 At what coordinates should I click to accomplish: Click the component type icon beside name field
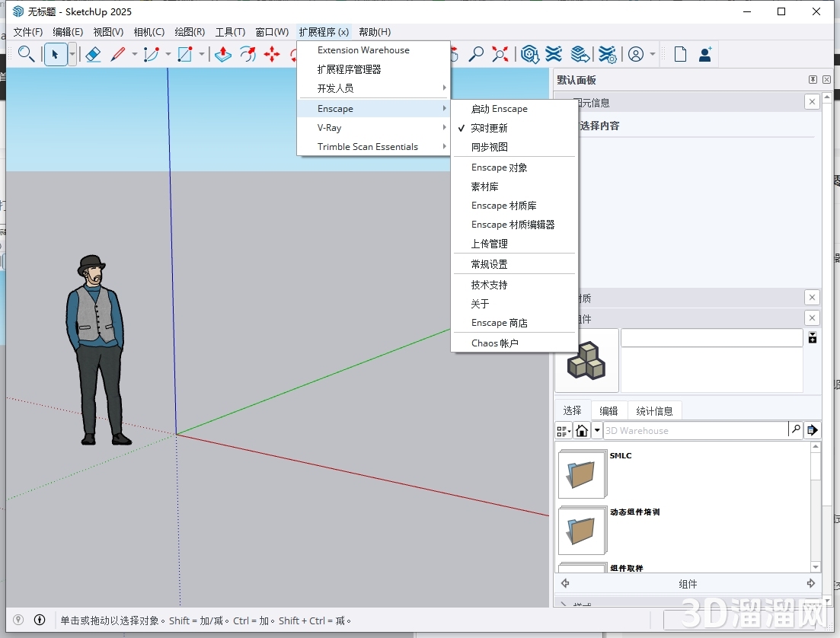coord(812,337)
